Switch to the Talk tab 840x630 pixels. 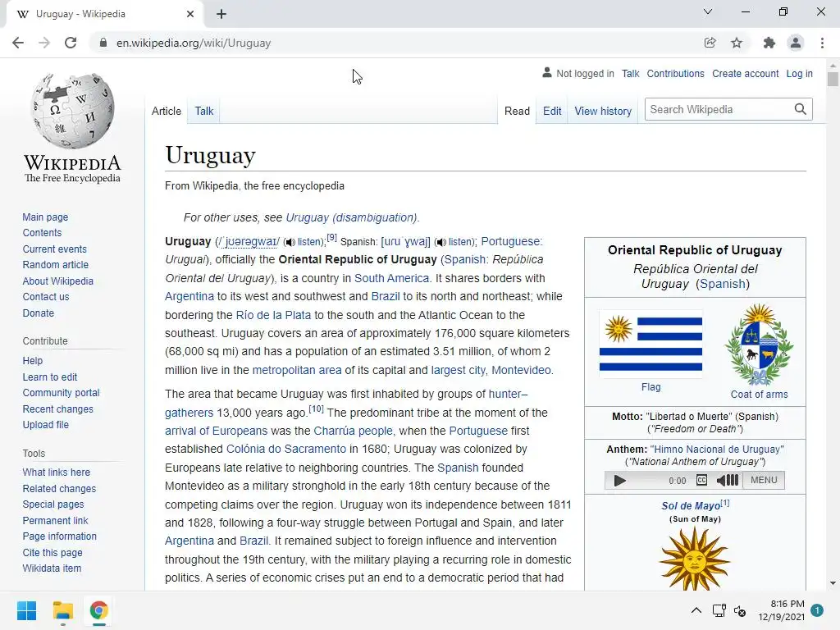[x=204, y=111]
